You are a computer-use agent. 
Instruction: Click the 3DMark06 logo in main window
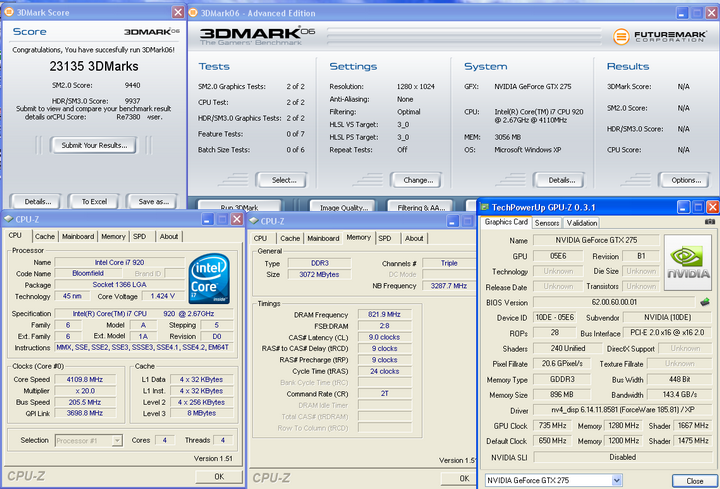point(257,35)
